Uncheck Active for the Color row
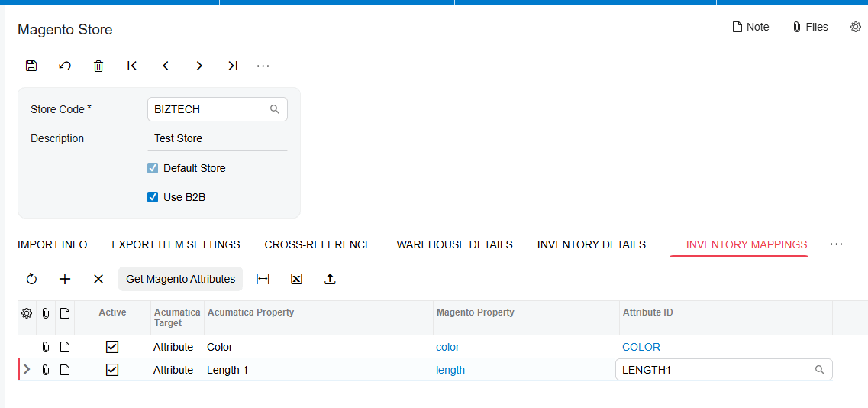868x408 pixels. (x=112, y=347)
